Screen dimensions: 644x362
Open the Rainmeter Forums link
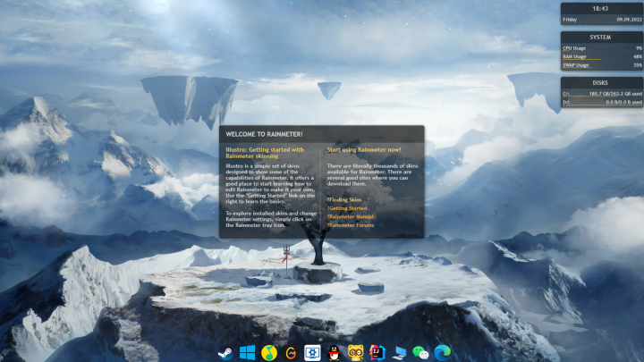351,225
